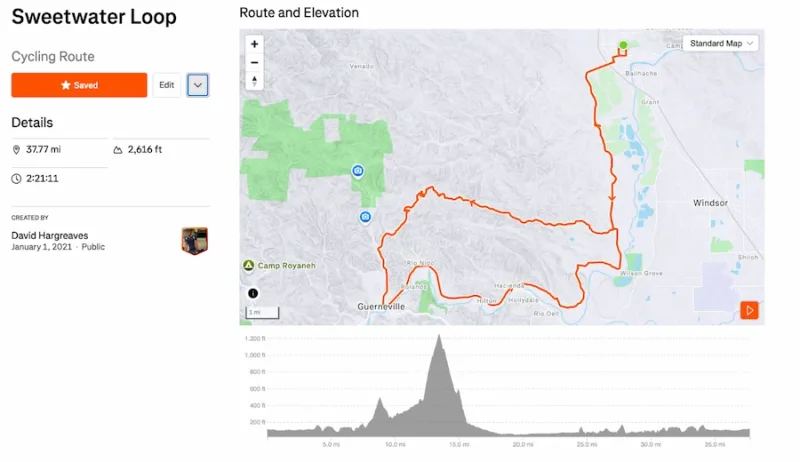This screenshot has width=800, height=462.
Task: Click the green route start marker
Action: [623, 45]
